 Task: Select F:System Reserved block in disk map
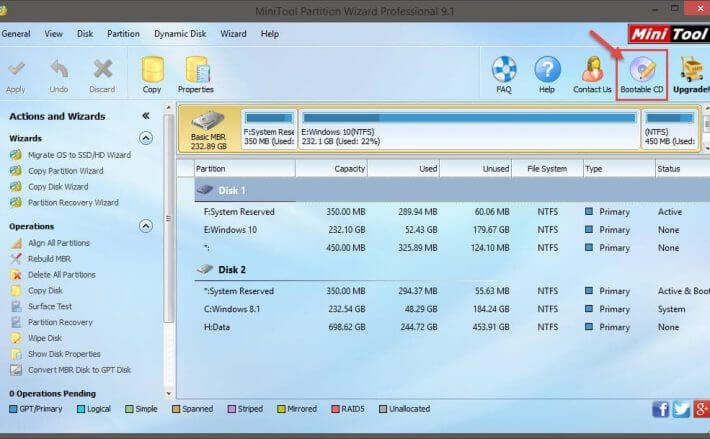[269, 129]
